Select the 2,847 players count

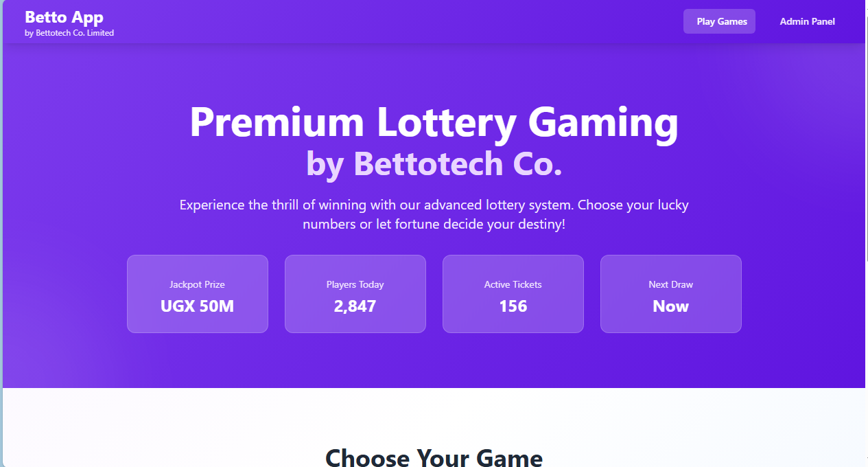pyautogui.click(x=355, y=306)
